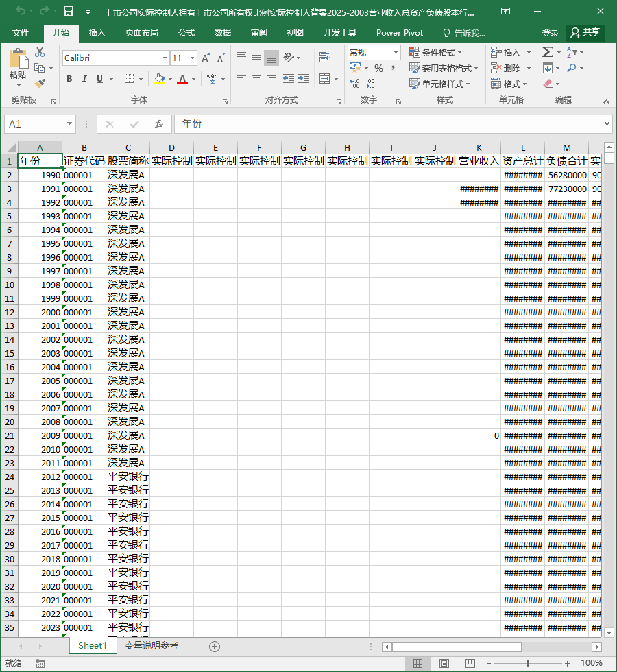Toggle center horizontal alignment
Screen dimensions: 617x672
tap(256, 79)
